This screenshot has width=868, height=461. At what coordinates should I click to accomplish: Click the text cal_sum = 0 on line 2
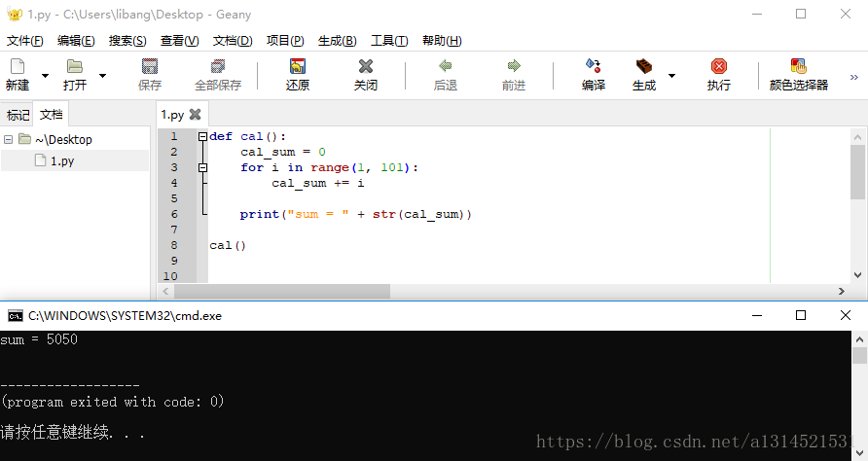tap(283, 152)
